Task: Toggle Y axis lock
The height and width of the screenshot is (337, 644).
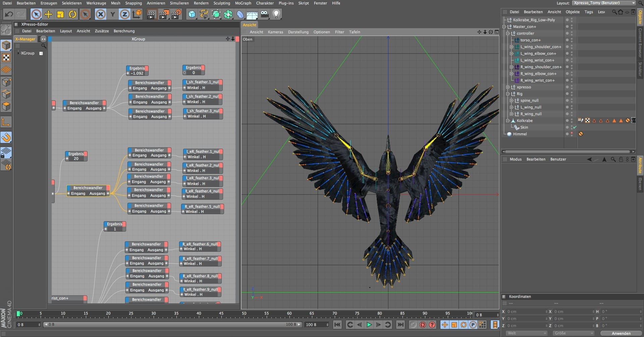Action: [113, 14]
